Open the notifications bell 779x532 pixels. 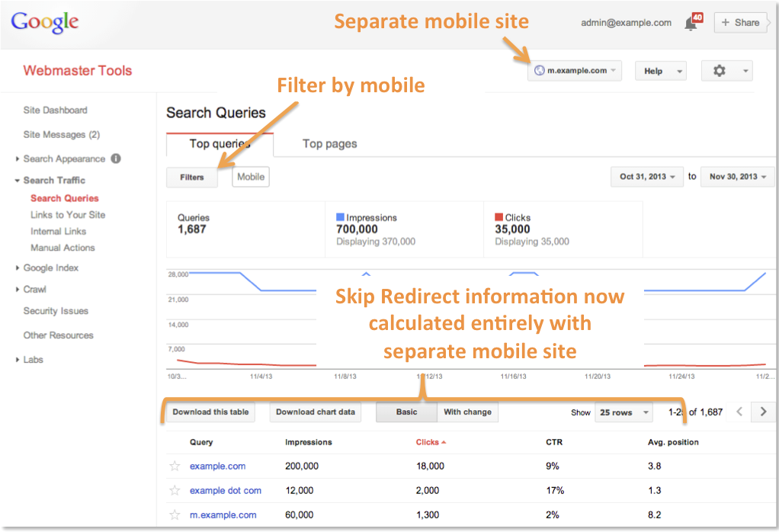tap(691, 23)
